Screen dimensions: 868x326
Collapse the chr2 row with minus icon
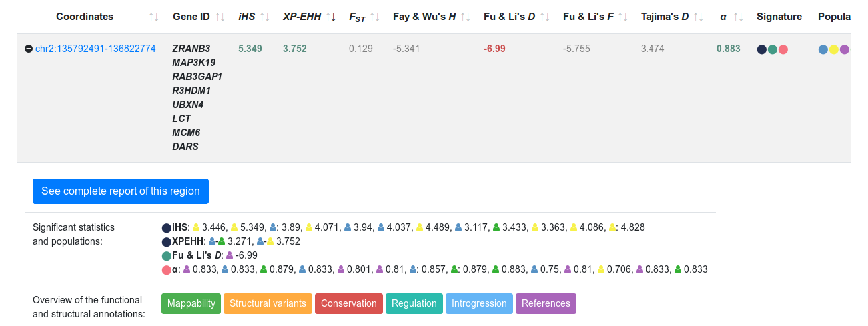(29, 49)
